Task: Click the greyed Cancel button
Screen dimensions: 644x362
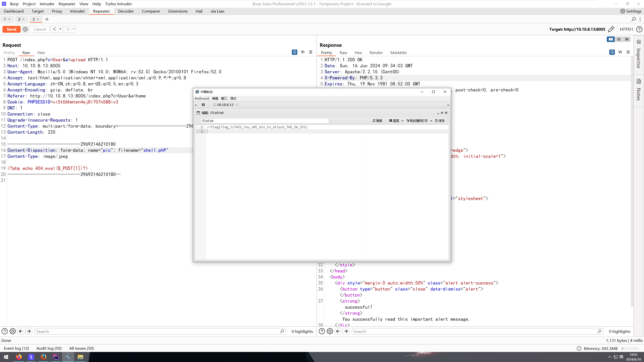Action: pos(40,29)
